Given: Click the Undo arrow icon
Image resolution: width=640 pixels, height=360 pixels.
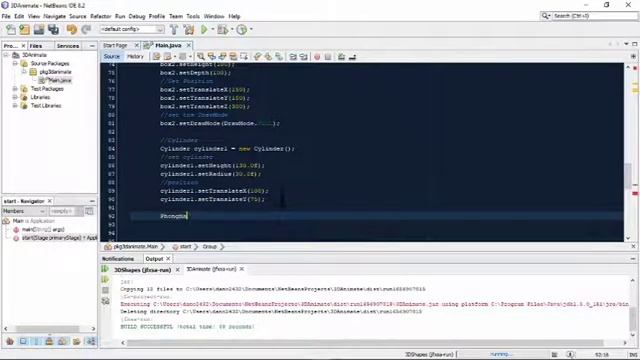Looking at the screenshot, I should click(x=72, y=29).
